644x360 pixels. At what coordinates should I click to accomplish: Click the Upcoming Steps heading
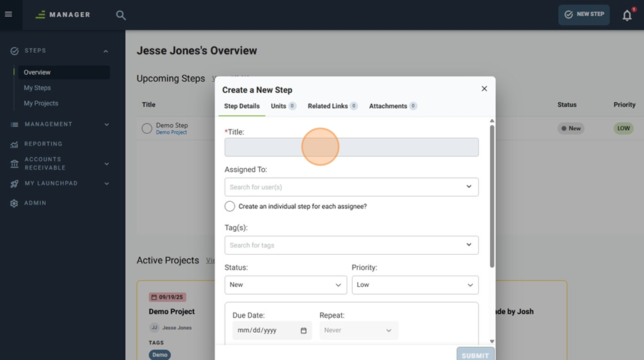[x=171, y=79]
